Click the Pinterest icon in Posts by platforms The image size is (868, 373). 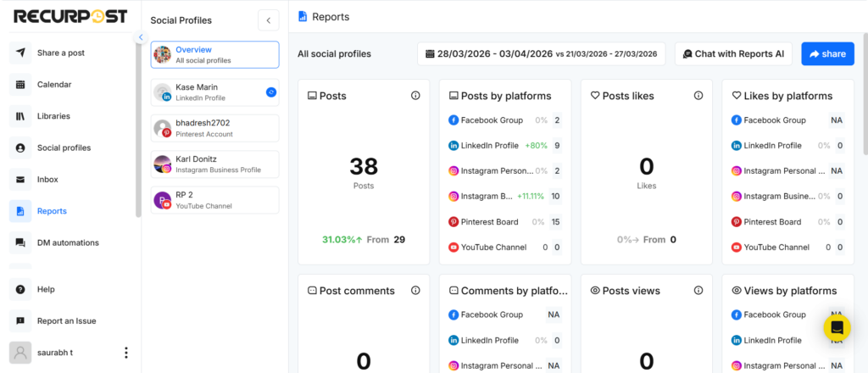(x=453, y=222)
